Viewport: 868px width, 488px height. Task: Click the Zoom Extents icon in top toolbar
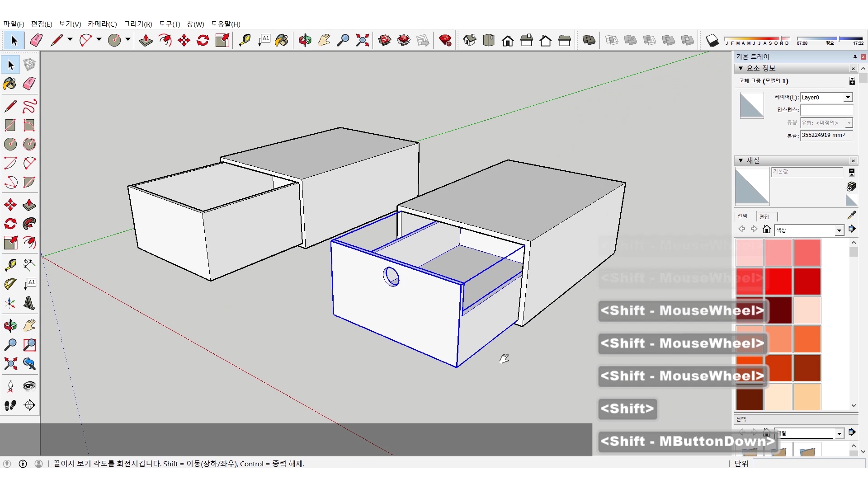(362, 40)
